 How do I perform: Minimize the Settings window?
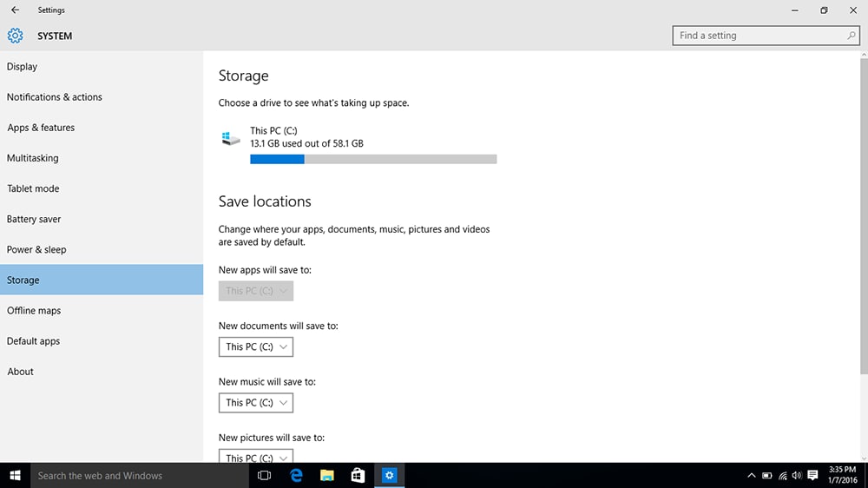(795, 10)
